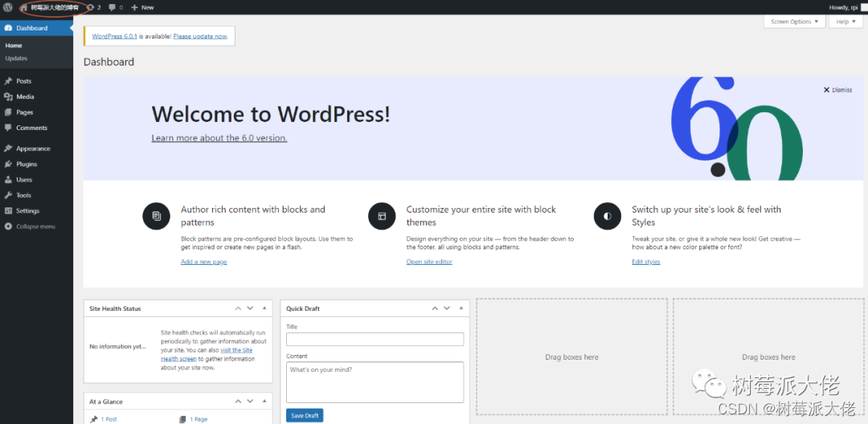
Task: Click the Edit styles link
Action: (646, 262)
